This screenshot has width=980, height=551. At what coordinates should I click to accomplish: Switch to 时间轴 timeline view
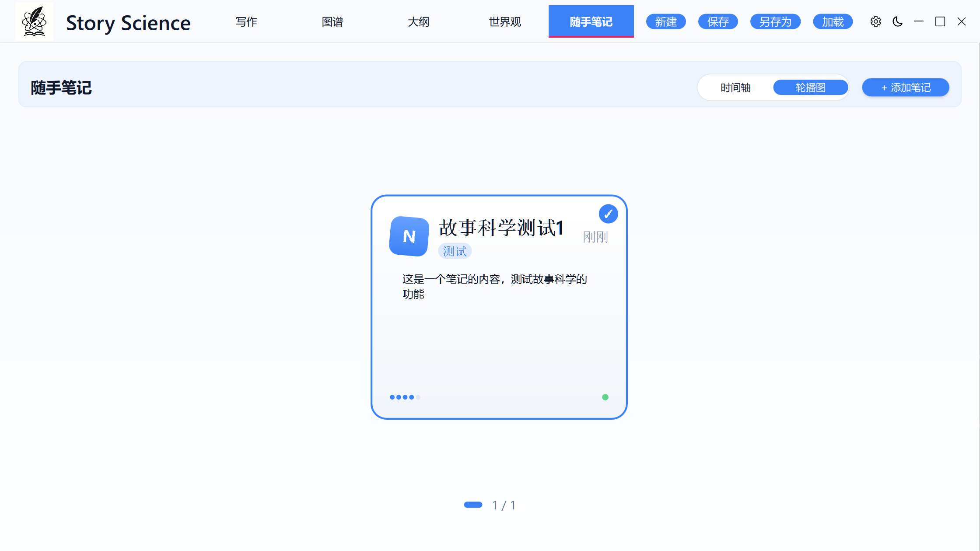click(735, 88)
